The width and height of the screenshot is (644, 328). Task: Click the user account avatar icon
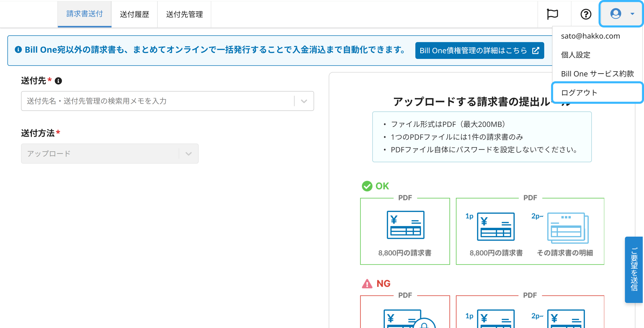(616, 13)
